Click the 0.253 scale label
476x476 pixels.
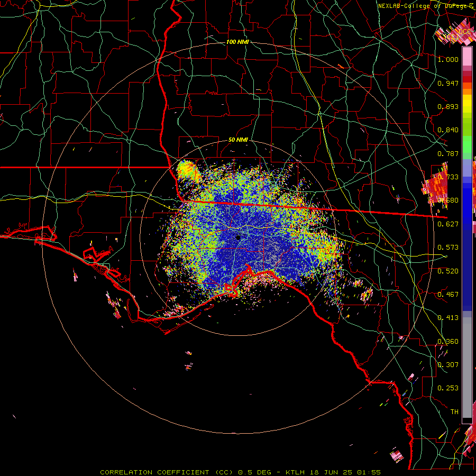click(x=448, y=388)
